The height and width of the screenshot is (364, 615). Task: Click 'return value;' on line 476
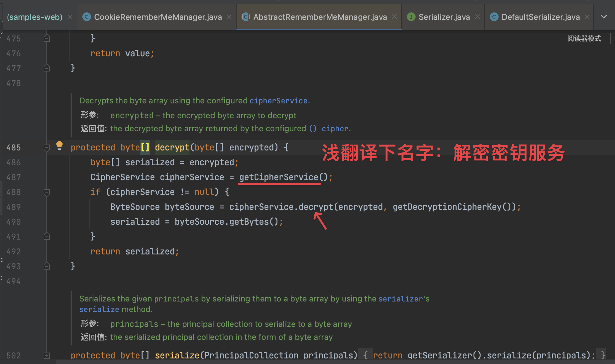[x=122, y=53]
